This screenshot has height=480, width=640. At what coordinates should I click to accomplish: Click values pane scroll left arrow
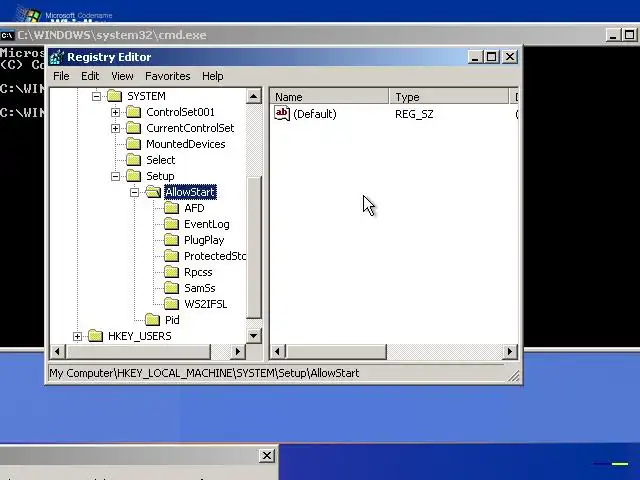coord(278,352)
